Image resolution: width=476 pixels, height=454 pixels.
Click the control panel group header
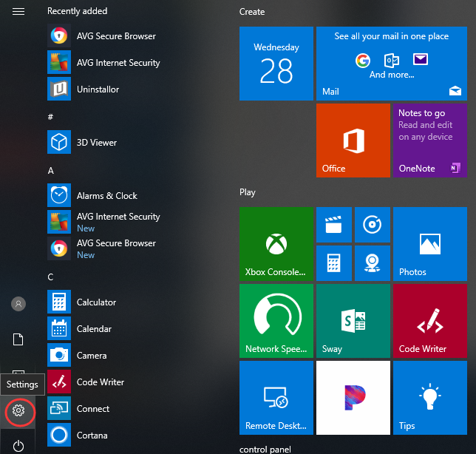coord(265,449)
